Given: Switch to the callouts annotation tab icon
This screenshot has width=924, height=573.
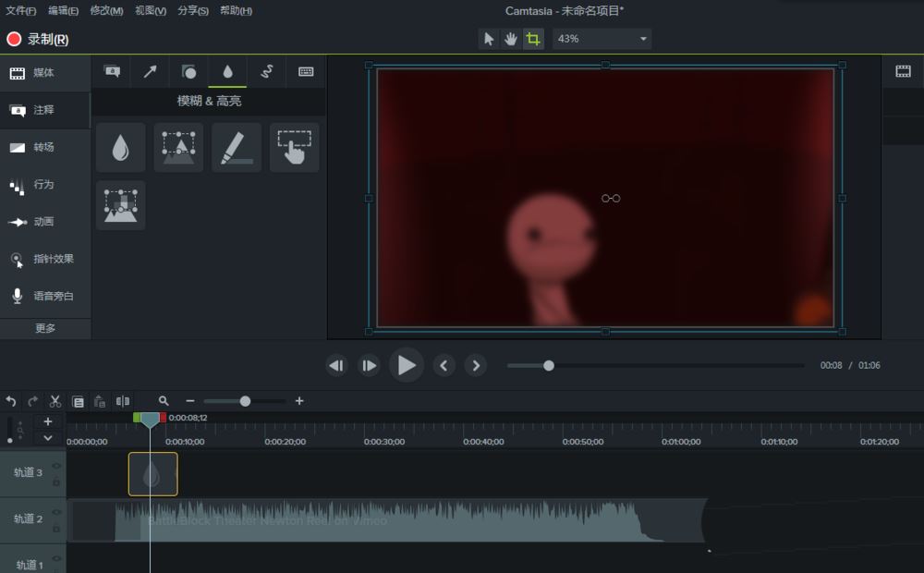Looking at the screenshot, I should (x=112, y=72).
